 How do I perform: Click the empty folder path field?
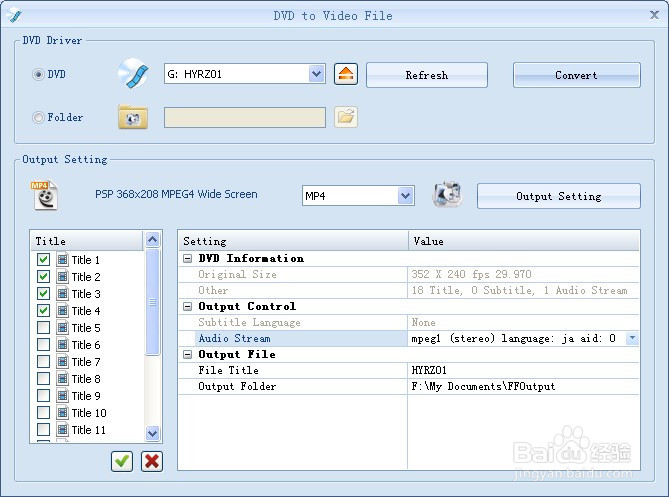pyautogui.click(x=244, y=117)
